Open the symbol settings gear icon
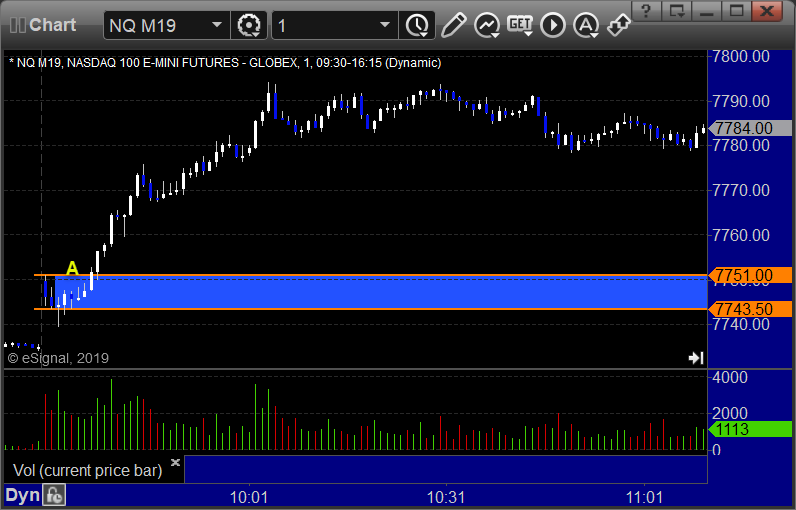 pyautogui.click(x=249, y=25)
